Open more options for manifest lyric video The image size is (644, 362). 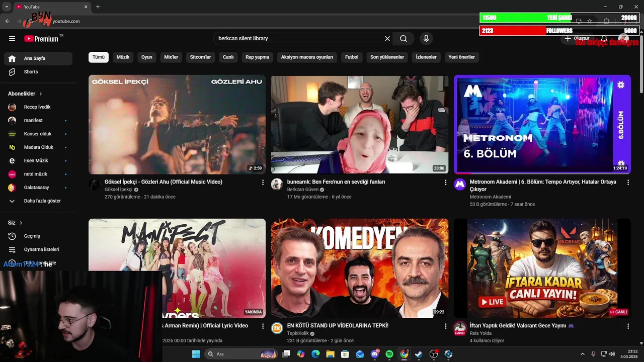pos(263,326)
